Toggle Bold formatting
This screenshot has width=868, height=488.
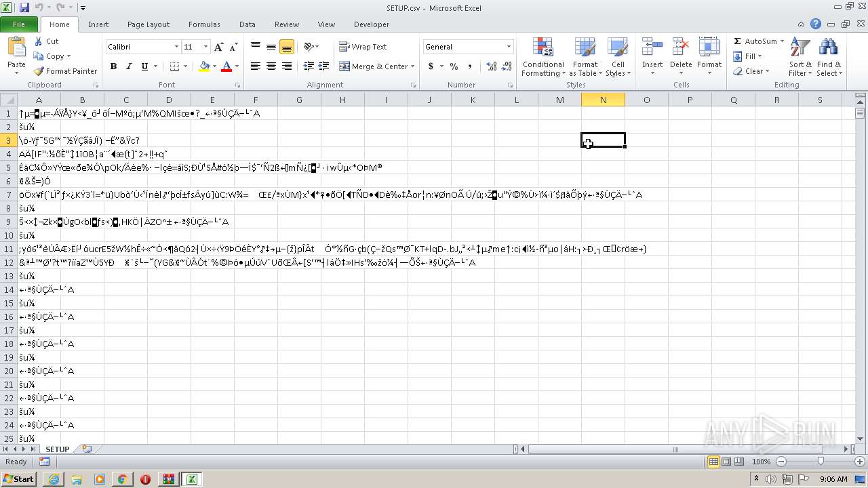pyautogui.click(x=113, y=66)
